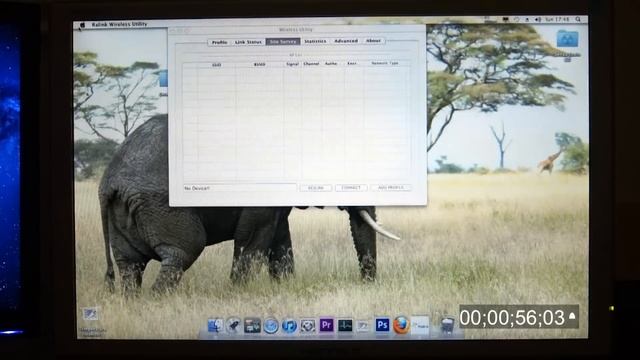
Task: Launch Adobe Photoshop from the dock
Action: click(382, 325)
